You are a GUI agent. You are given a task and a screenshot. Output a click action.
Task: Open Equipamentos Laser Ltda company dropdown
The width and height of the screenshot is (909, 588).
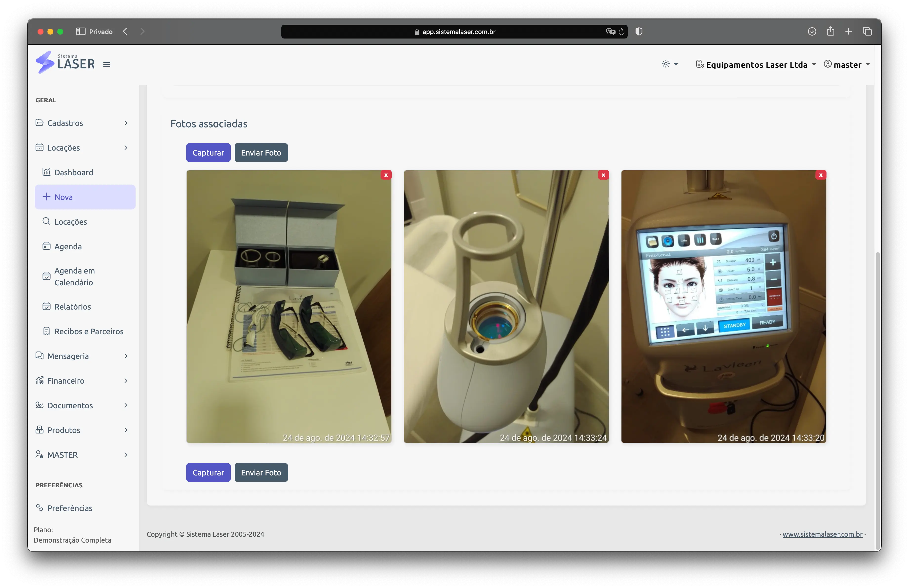(x=755, y=64)
